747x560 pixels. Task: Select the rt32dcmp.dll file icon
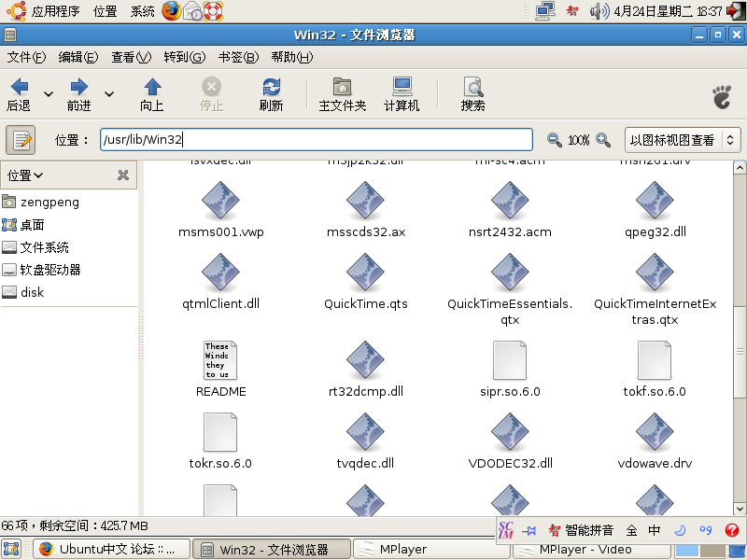[x=365, y=360]
